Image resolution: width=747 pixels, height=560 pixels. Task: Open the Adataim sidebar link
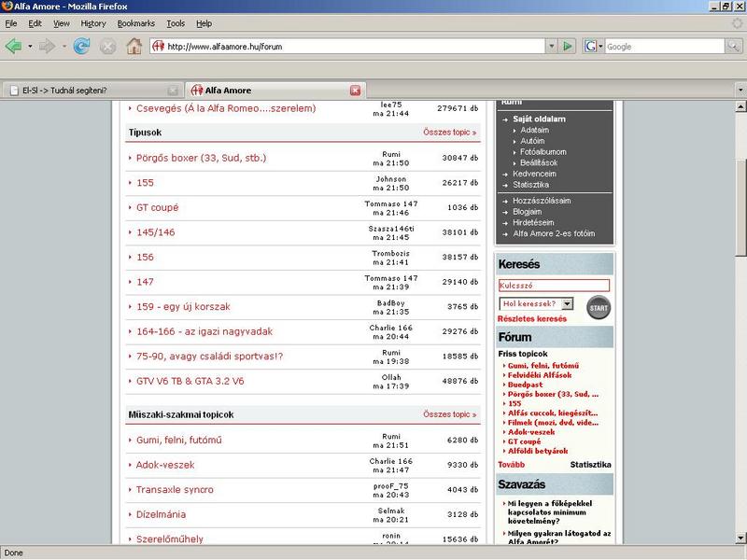pos(534,130)
